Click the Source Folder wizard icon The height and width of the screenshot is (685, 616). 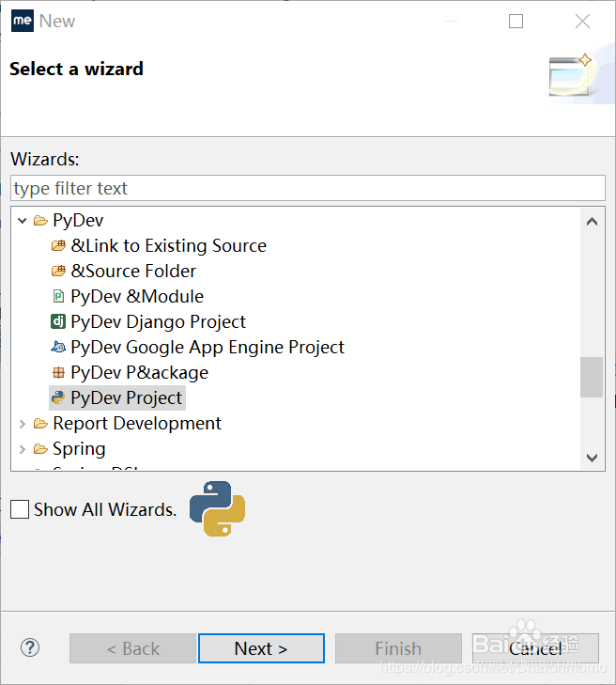pyautogui.click(x=58, y=272)
